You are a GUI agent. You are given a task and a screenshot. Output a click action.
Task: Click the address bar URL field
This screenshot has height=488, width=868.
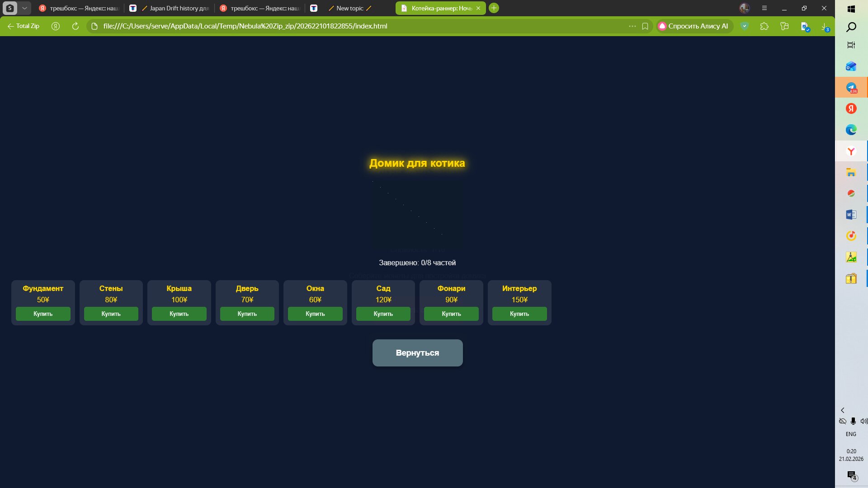pyautogui.click(x=316, y=26)
